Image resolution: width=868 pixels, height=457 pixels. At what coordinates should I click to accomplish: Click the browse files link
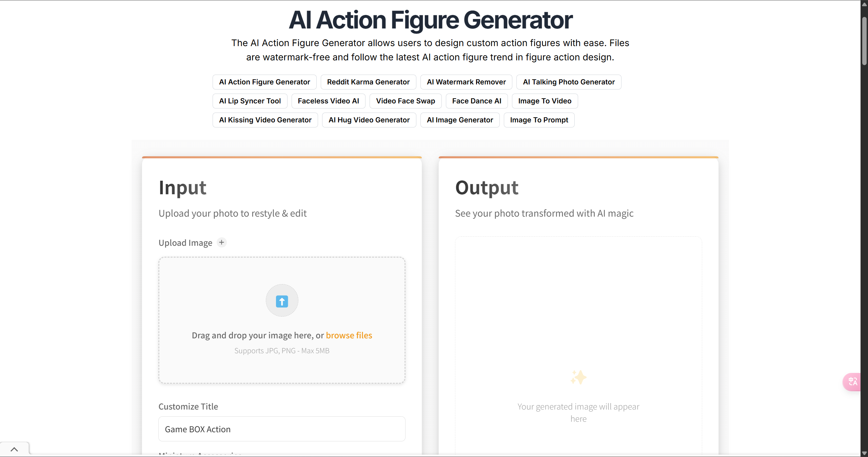point(349,335)
